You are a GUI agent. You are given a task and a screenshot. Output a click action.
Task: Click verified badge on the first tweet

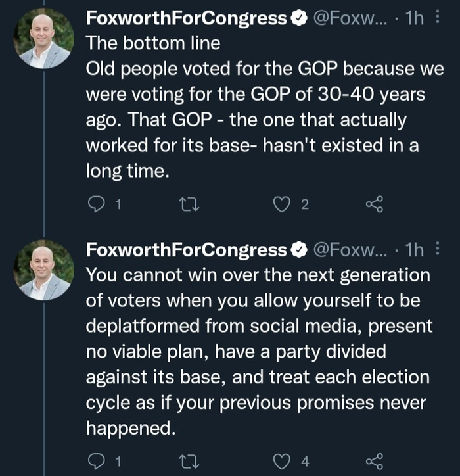297,20
